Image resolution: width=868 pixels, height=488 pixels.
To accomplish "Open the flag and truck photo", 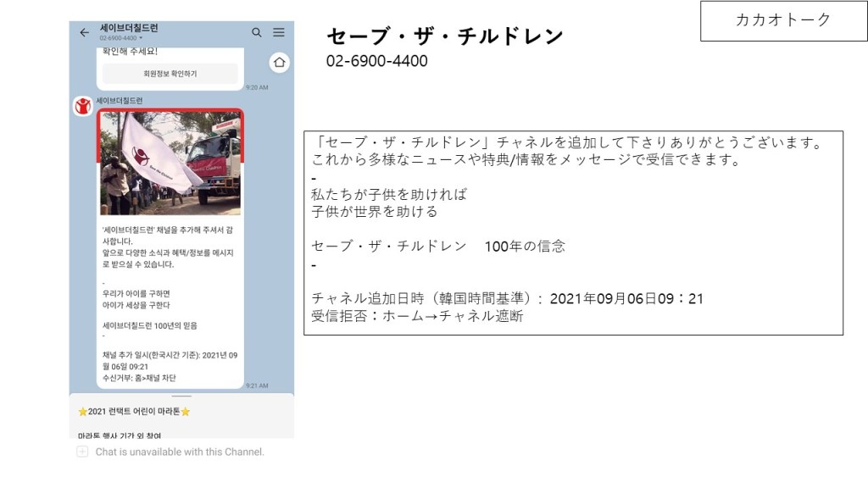I will coord(170,163).
